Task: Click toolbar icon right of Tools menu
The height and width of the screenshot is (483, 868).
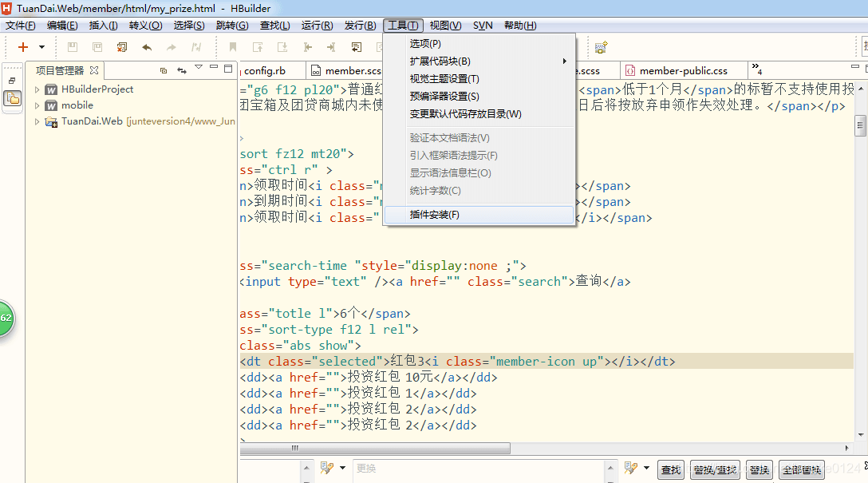Action: click(x=601, y=47)
